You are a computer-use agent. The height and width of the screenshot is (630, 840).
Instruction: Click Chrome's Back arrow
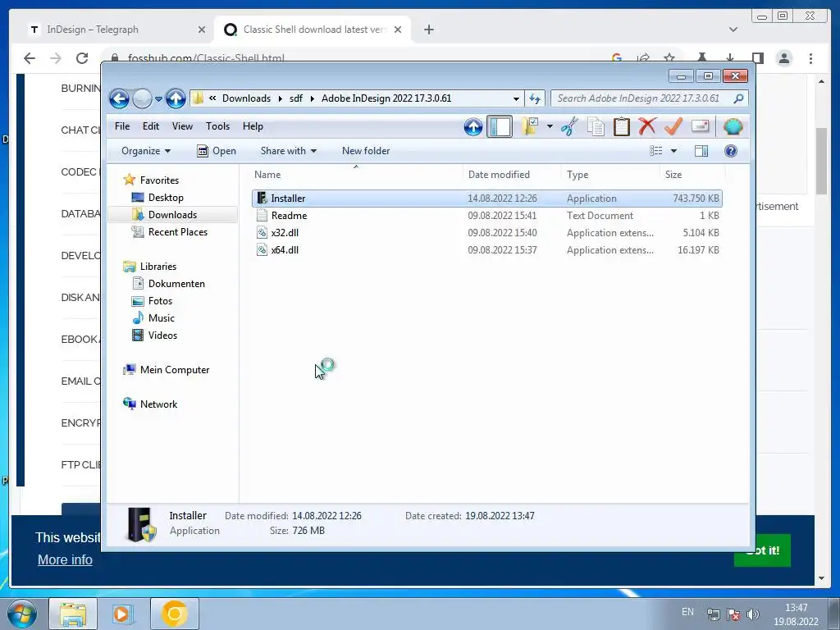pyautogui.click(x=30, y=58)
